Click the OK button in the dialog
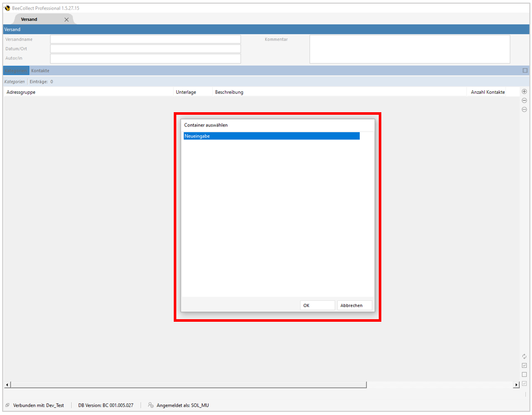This screenshot has width=532, height=415. (317, 305)
